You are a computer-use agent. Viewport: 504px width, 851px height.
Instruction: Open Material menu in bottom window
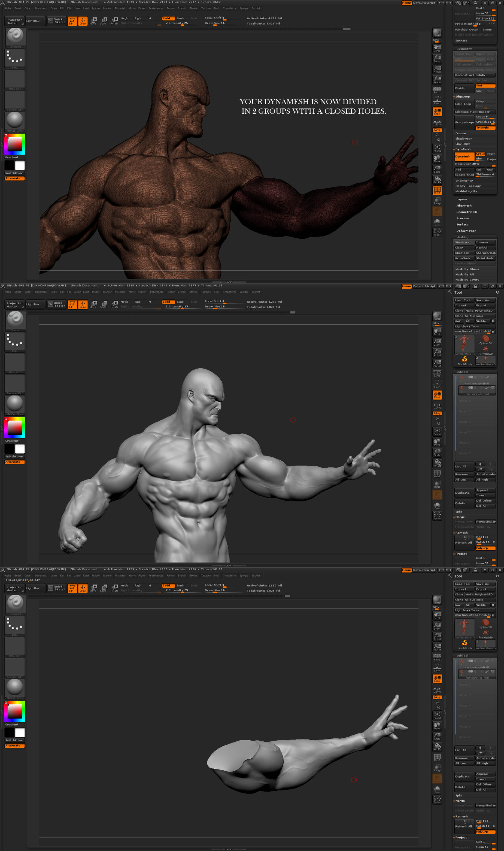(x=120, y=575)
